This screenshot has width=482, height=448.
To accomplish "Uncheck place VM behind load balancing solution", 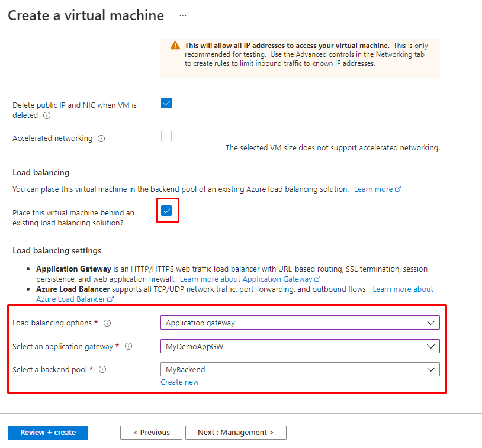I will click(x=166, y=211).
